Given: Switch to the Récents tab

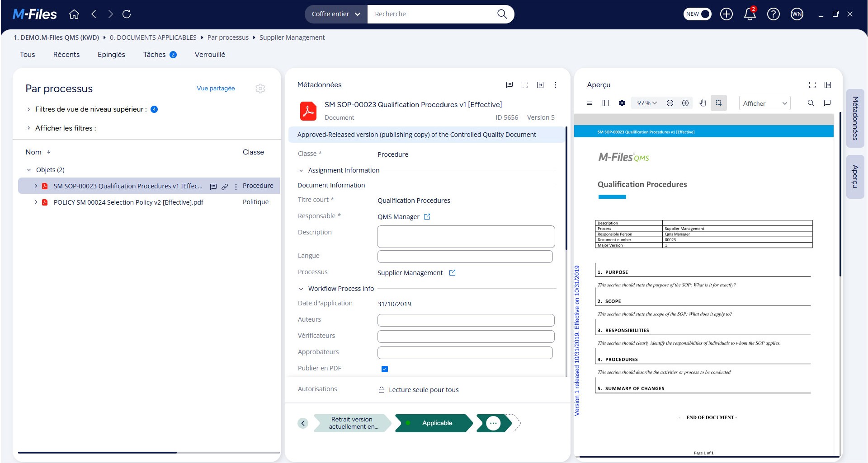Looking at the screenshot, I should 66,55.
